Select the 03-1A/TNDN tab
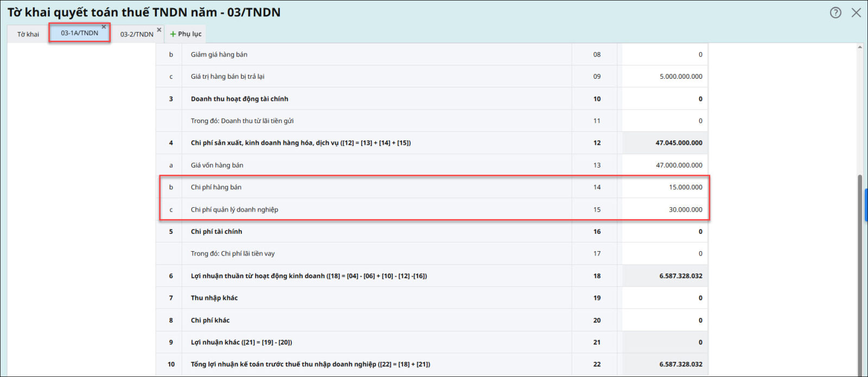Viewport: 868px width, 377px height. coord(79,33)
